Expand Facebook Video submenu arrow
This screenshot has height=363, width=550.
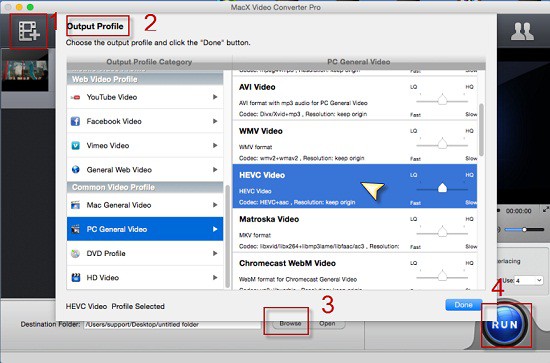[x=215, y=121]
